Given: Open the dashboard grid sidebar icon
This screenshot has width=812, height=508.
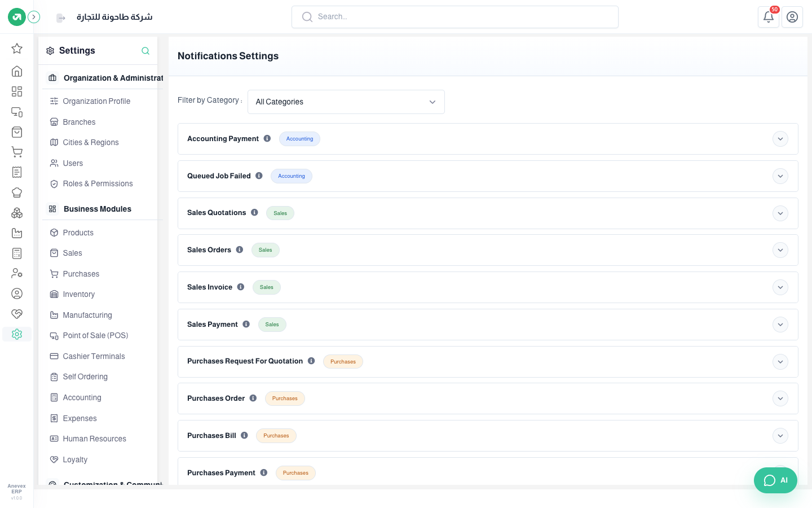Looking at the screenshot, I should click(x=17, y=91).
